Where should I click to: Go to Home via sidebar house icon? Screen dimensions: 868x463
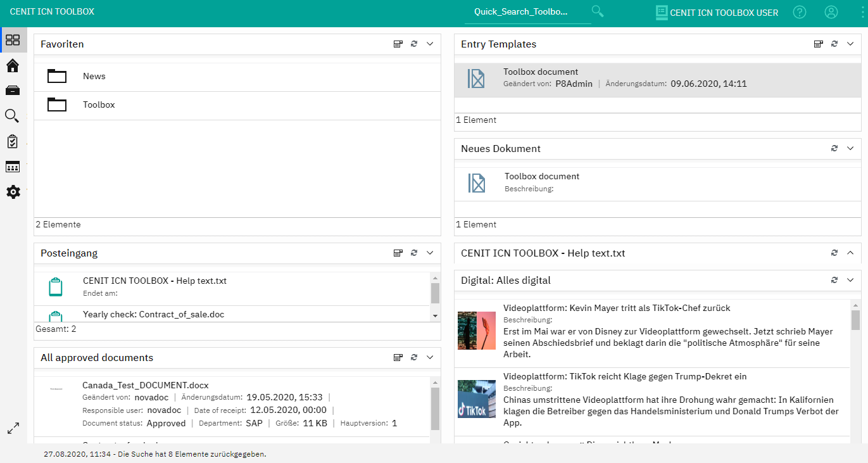[x=13, y=65]
